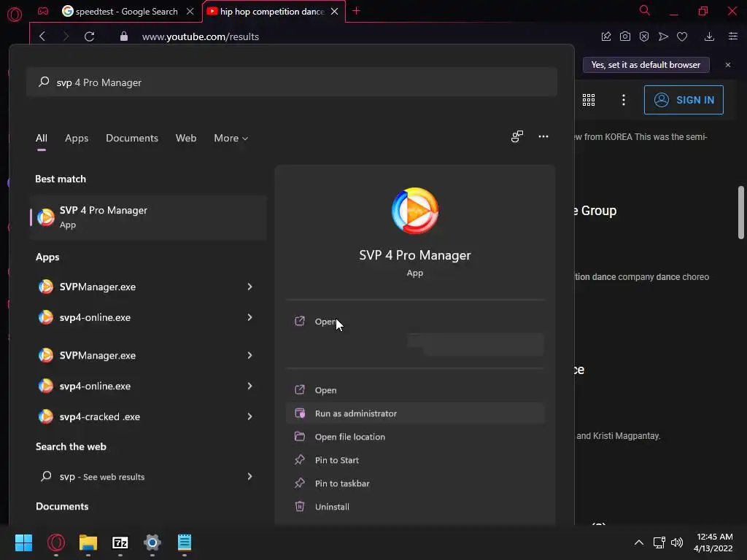This screenshot has width=747, height=560.
Task: Reload the page with the refresh icon
Action: coord(89,36)
